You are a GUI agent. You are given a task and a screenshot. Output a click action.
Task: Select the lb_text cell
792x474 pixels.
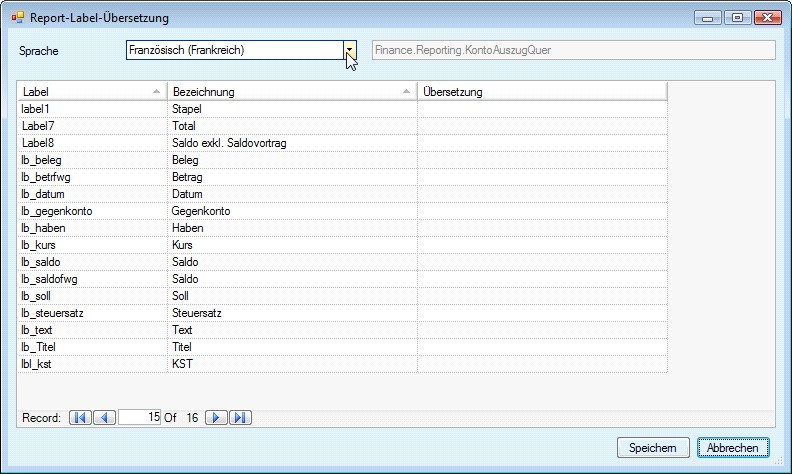(x=92, y=330)
